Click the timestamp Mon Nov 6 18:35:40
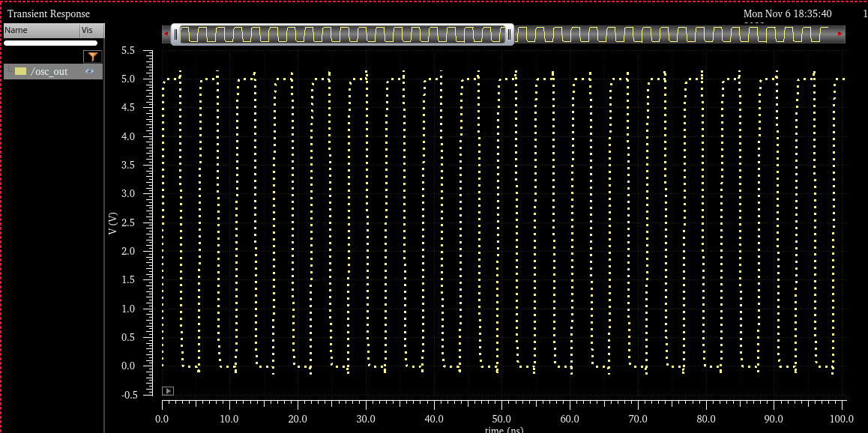 tap(787, 13)
